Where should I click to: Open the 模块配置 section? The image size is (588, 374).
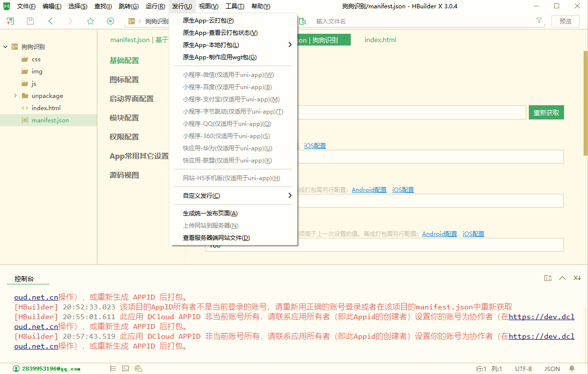[x=124, y=117]
